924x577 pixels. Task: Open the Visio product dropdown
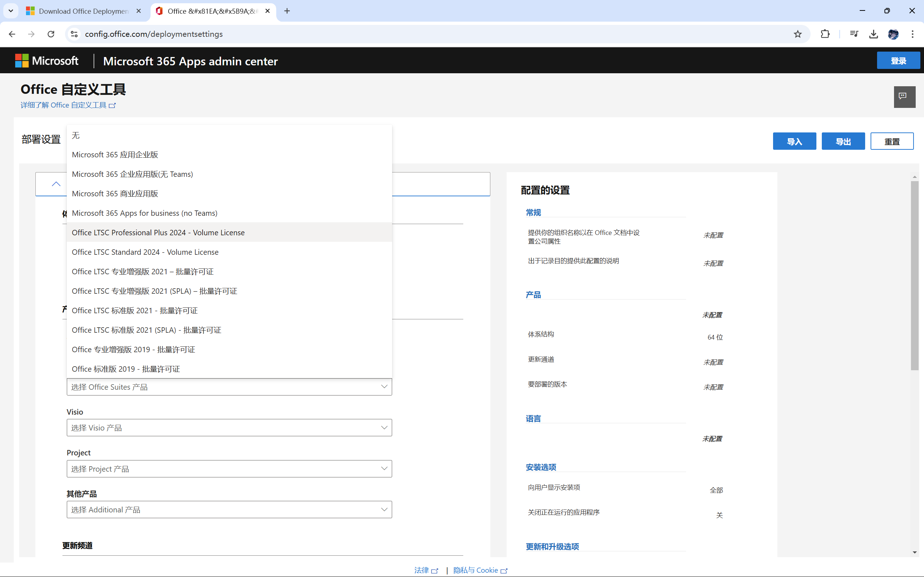click(x=229, y=428)
